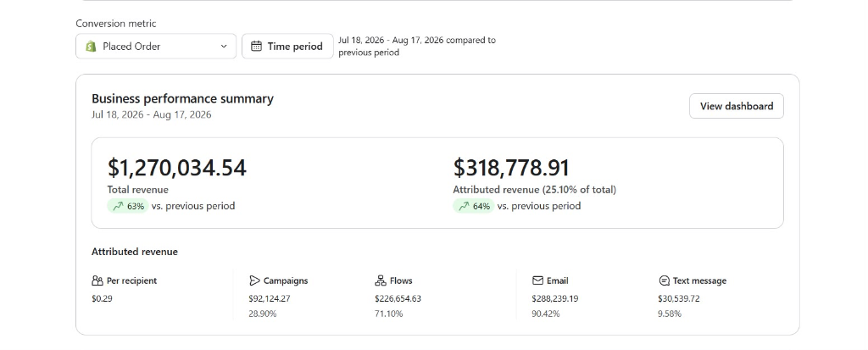Click the 63% vs. previous period badge
The width and height of the screenshot is (868, 350).
128,206
